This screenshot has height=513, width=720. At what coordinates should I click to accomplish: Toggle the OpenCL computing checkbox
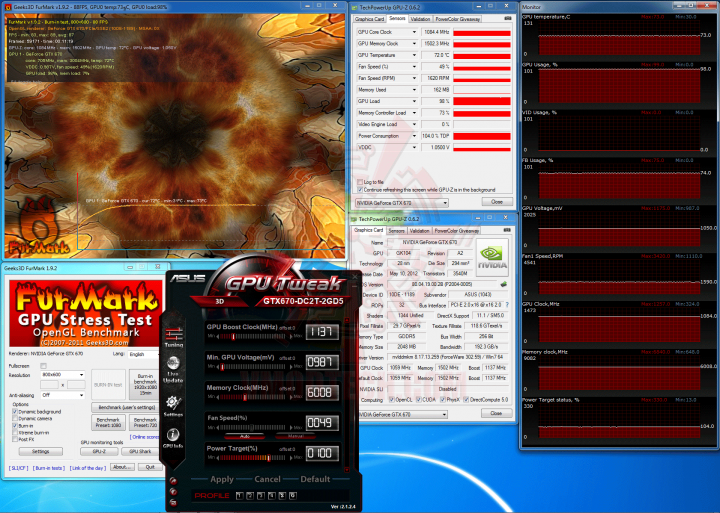pyautogui.click(x=392, y=400)
